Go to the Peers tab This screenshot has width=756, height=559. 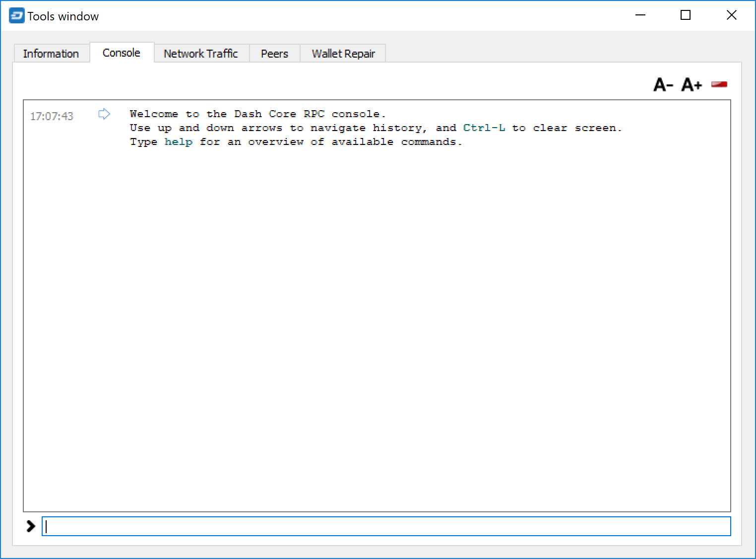pyautogui.click(x=274, y=54)
